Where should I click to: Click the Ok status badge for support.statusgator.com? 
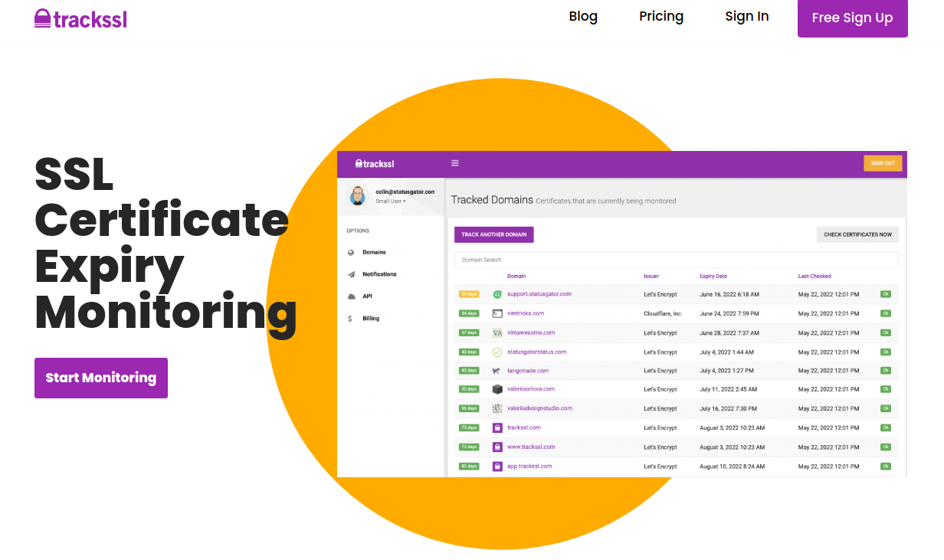(886, 294)
